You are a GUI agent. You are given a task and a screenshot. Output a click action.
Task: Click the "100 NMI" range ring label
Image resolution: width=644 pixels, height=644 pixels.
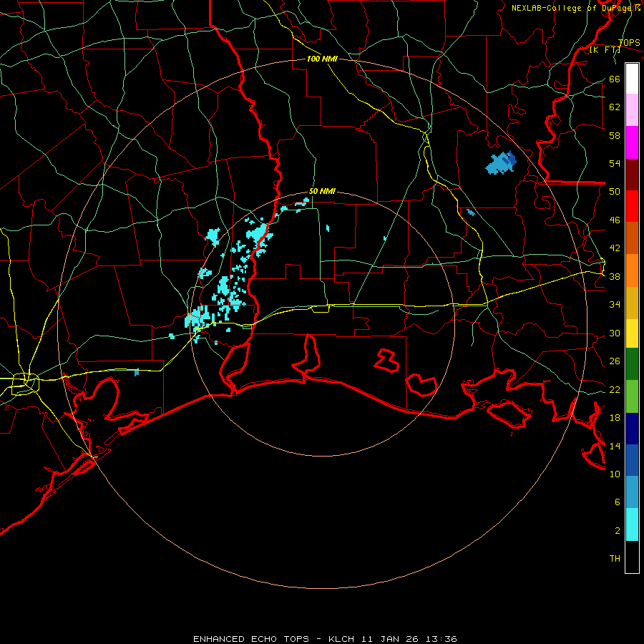(322, 59)
